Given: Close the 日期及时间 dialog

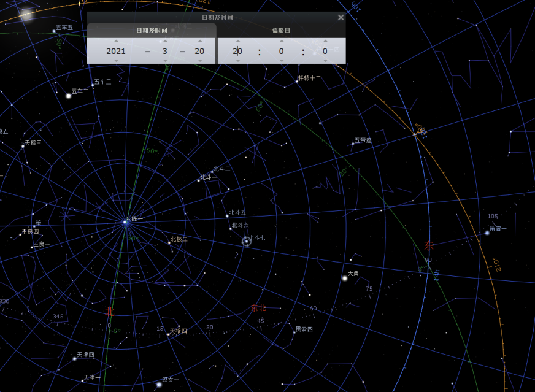Looking at the screenshot, I should coord(341,17).
